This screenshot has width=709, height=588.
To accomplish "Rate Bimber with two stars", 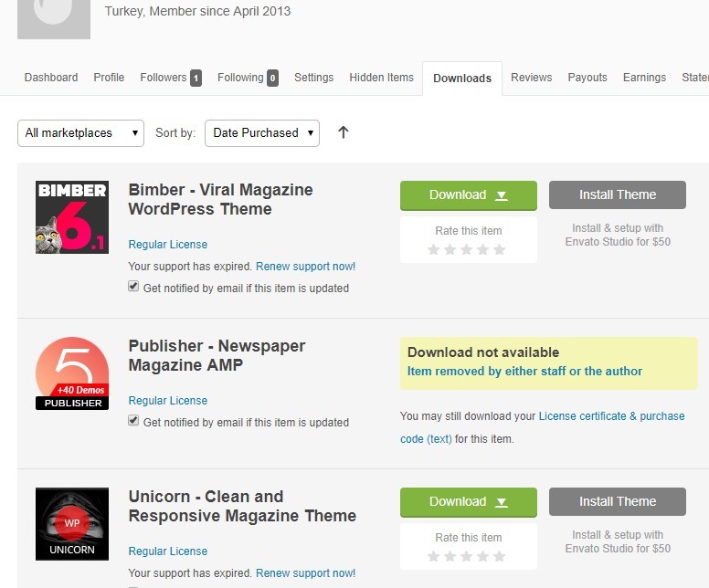I will 450,249.
